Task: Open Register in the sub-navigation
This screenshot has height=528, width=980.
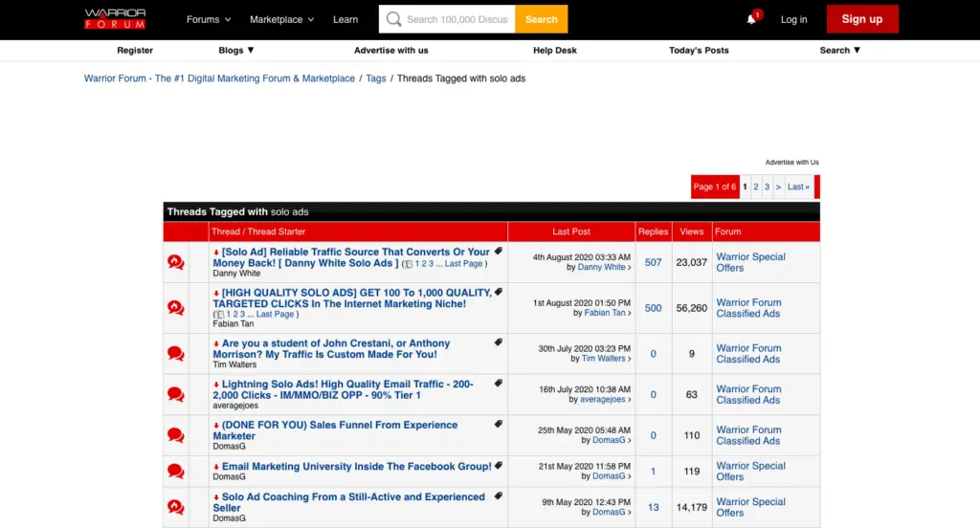Action: [135, 50]
